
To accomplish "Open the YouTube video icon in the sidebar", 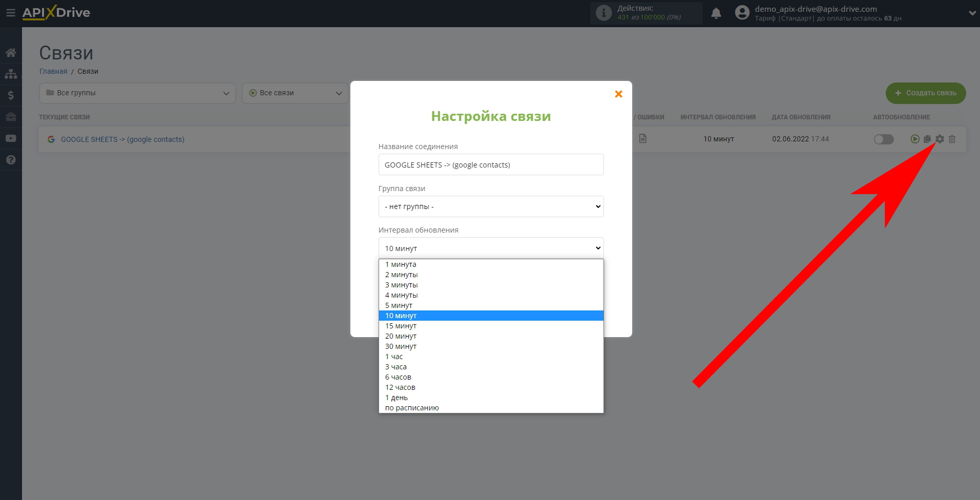I will (x=11, y=138).
